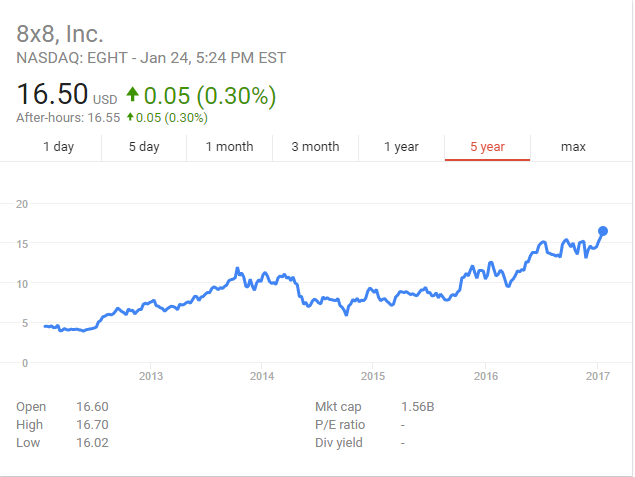Click the 2017 x-axis label
The image size is (635, 477).
pos(597,376)
